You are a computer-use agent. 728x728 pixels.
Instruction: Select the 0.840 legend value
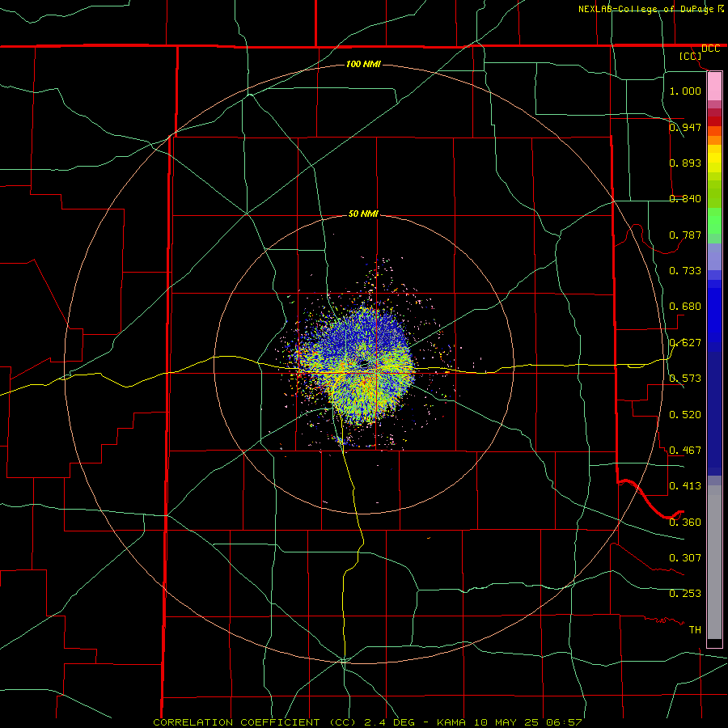685,199
